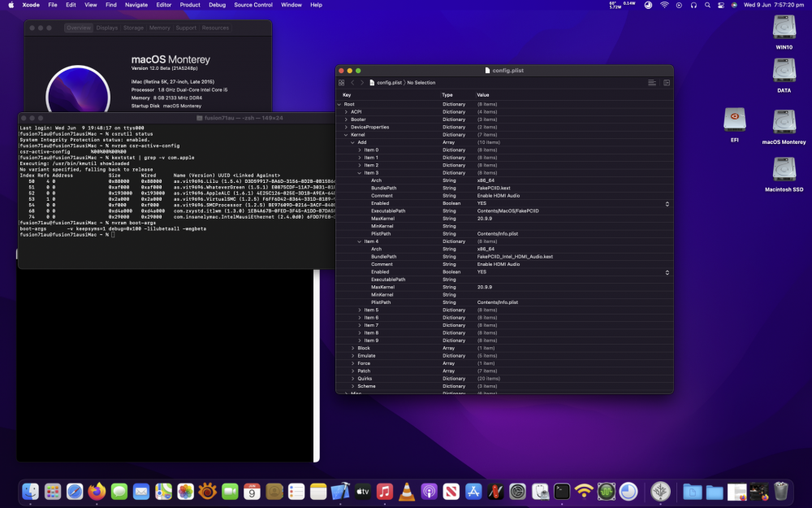
Task: Open the Source Control menu
Action: point(253,5)
